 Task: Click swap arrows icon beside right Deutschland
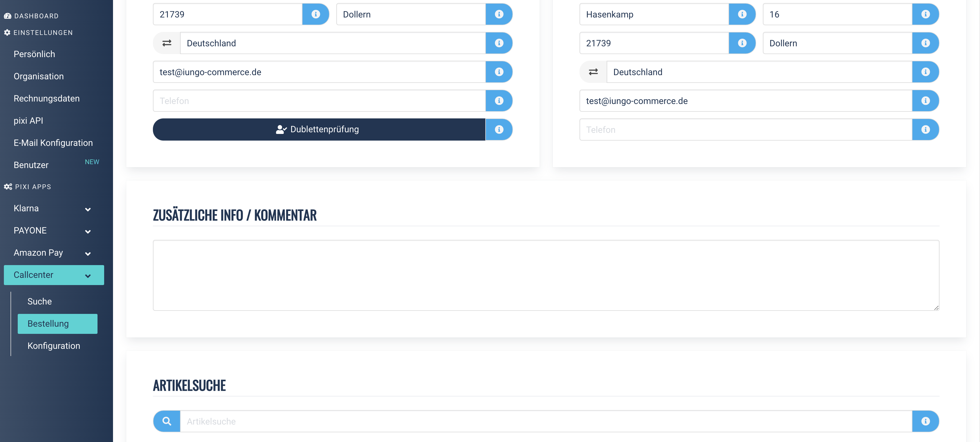point(593,72)
